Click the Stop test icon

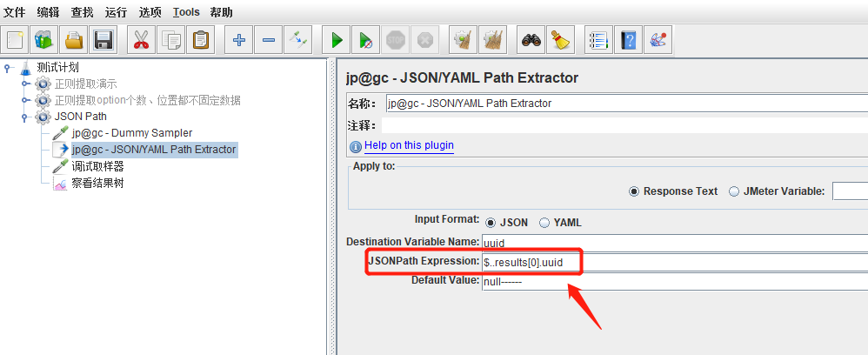(395, 40)
